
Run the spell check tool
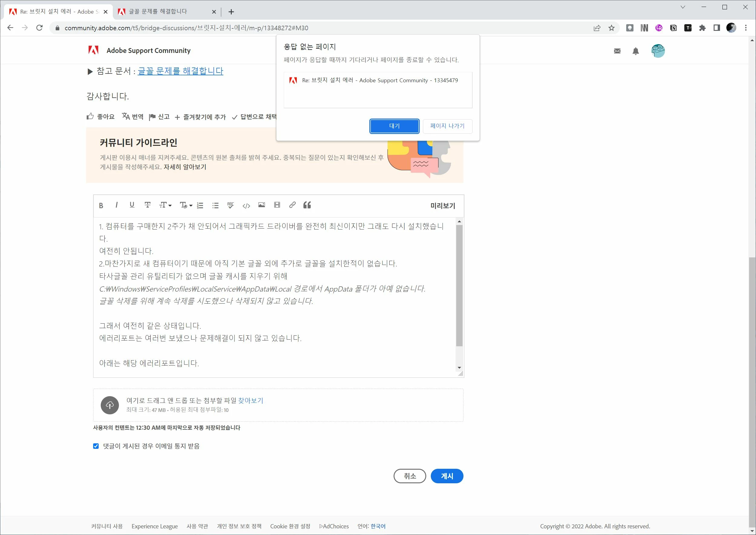click(230, 205)
